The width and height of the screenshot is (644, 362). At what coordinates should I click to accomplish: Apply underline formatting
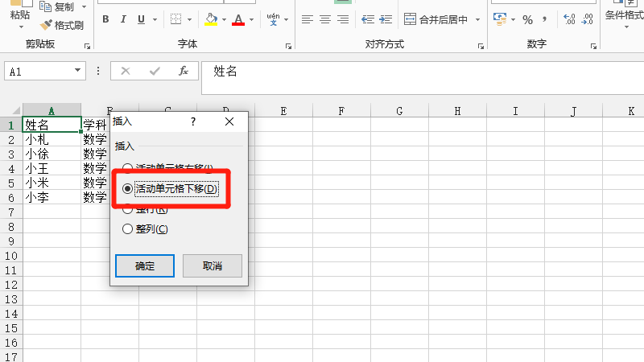point(142,19)
